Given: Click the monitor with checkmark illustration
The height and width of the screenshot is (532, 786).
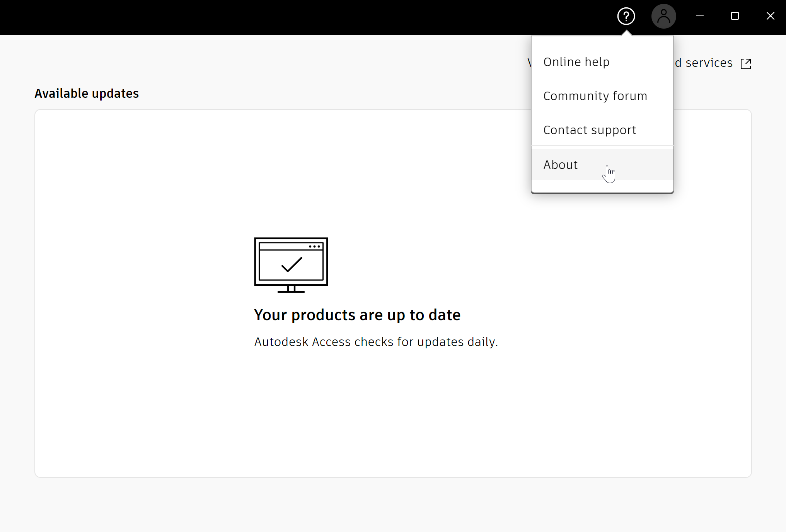Looking at the screenshot, I should click(x=291, y=265).
